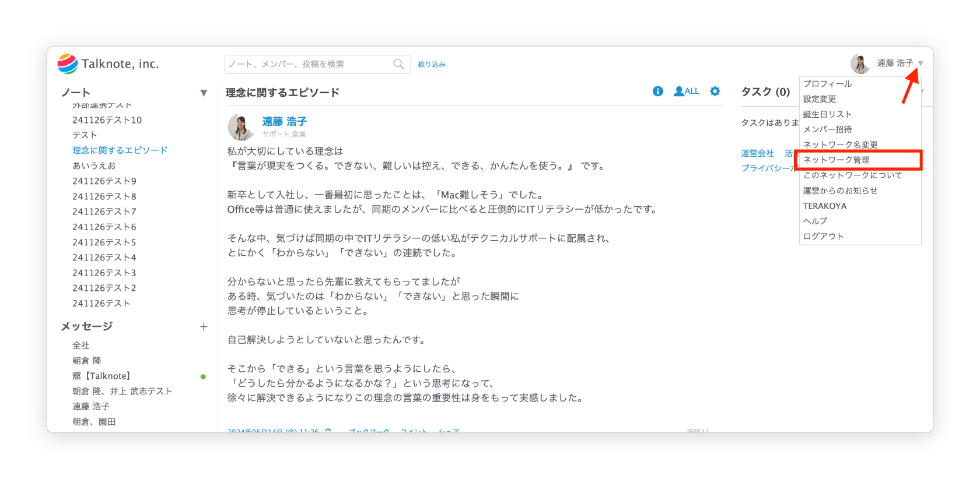The image size is (980, 479).
Task: Open the 館【Talknote】 message thread
Action: coord(101,376)
